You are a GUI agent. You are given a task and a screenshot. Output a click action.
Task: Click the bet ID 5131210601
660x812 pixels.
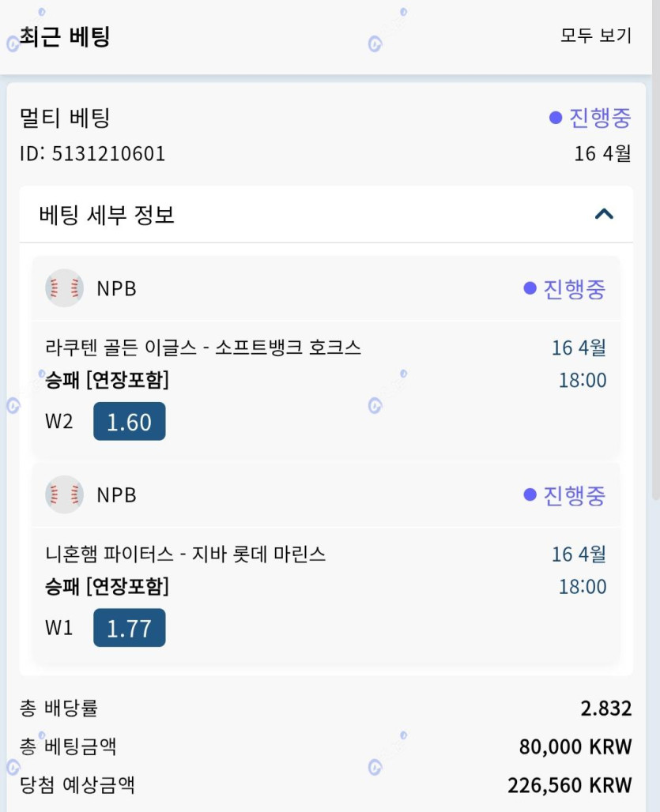pos(92,153)
